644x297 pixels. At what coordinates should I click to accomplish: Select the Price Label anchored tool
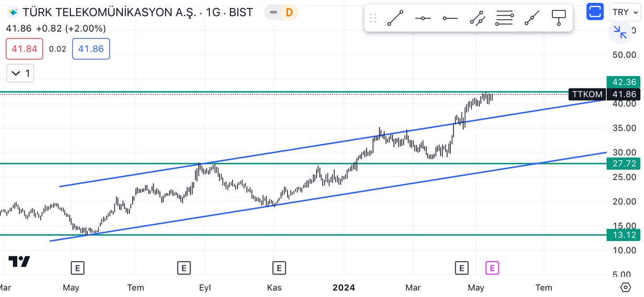559,18
